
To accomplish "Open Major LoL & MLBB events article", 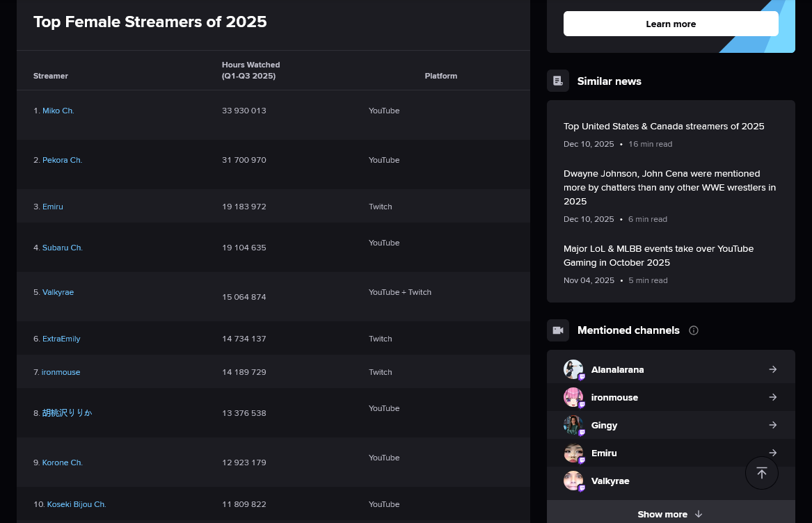I will 658,256.
